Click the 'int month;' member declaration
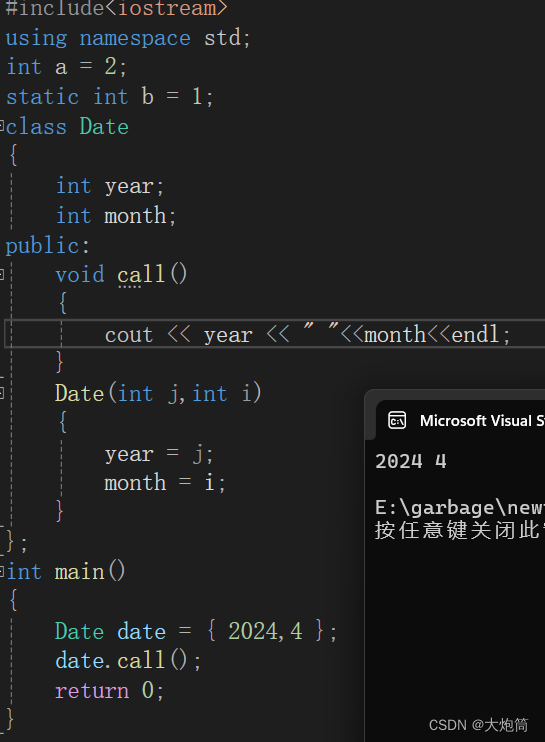The height and width of the screenshot is (742, 545). point(116,216)
